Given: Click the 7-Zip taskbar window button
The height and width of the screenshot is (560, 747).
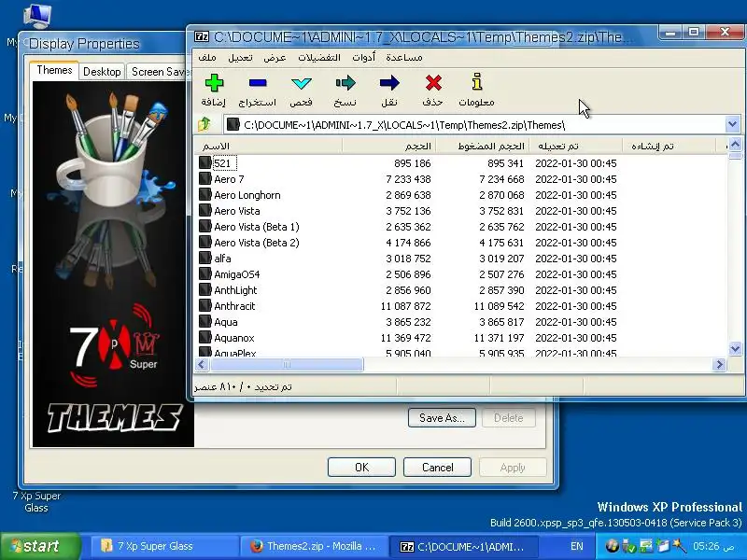Looking at the screenshot, I should tap(463, 546).
